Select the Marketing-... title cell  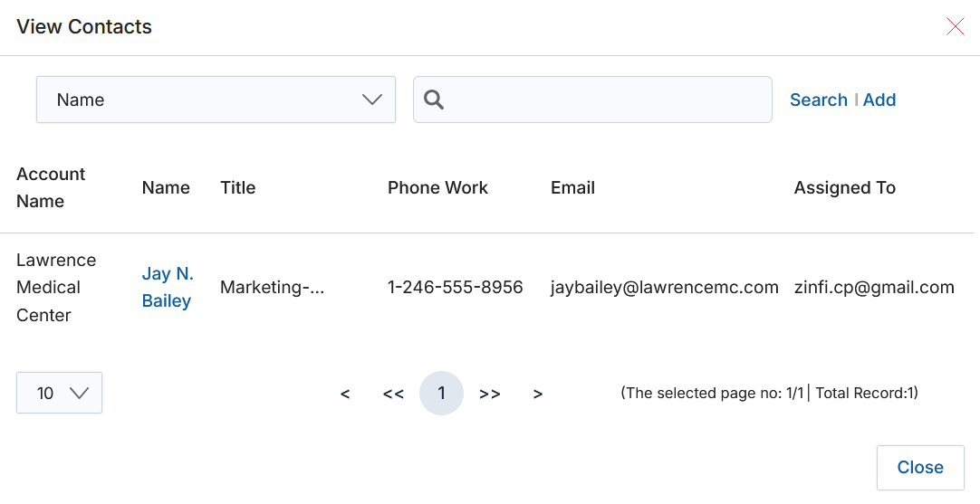coord(272,287)
